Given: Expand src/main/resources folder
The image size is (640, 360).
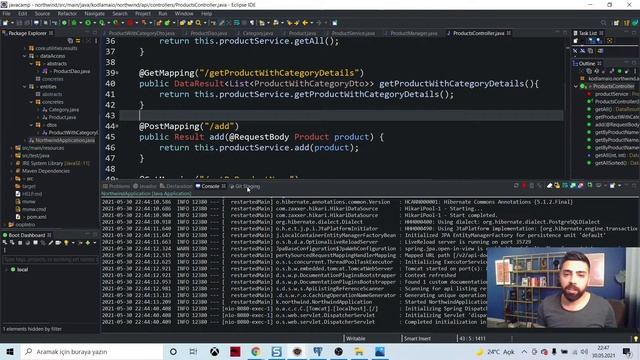Looking at the screenshot, I should [11, 148].
